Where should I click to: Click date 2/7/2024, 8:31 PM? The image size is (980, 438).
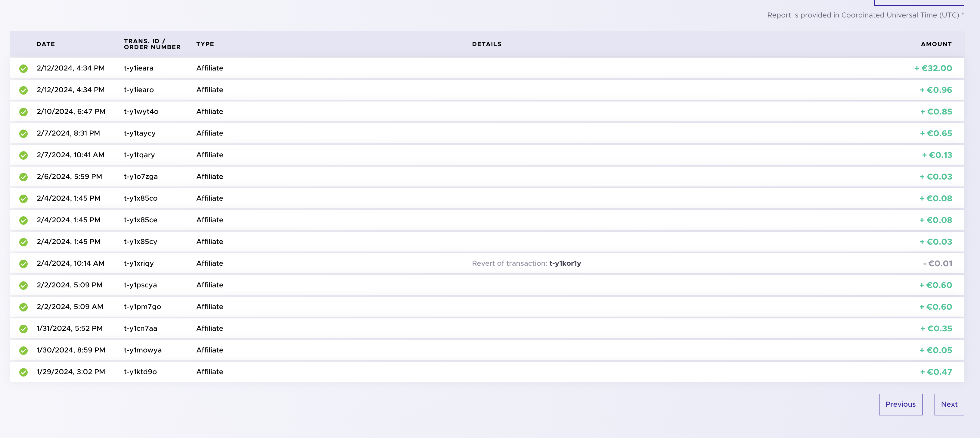(x=68, y=133)
